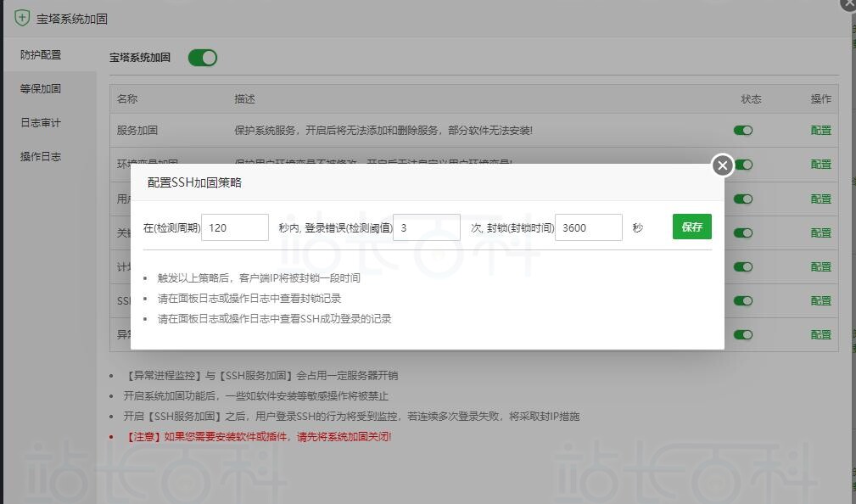The image size is (856, 504).
Task: Save the SSH policy with 保存
Action: (x=691, y=227)
